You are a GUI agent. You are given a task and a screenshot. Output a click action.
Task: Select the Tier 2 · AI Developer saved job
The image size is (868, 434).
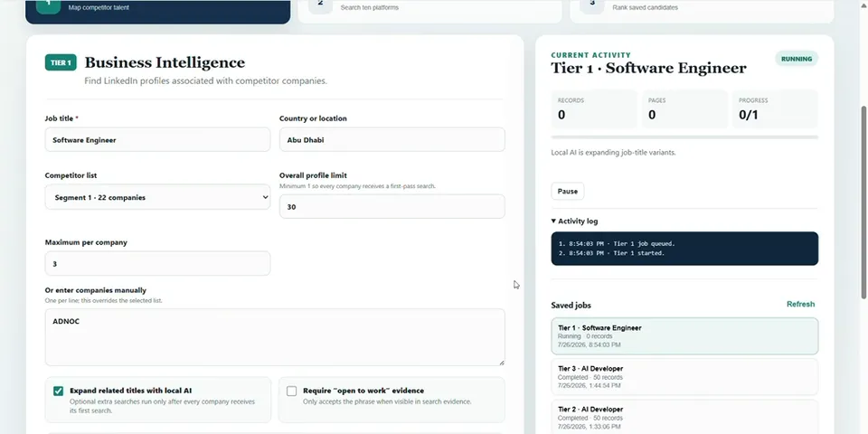click(684, 417)
